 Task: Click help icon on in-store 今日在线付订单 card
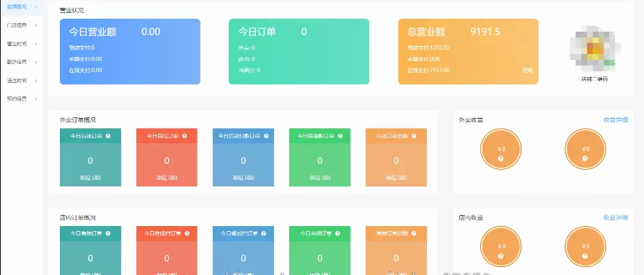(x=187, y=233)
